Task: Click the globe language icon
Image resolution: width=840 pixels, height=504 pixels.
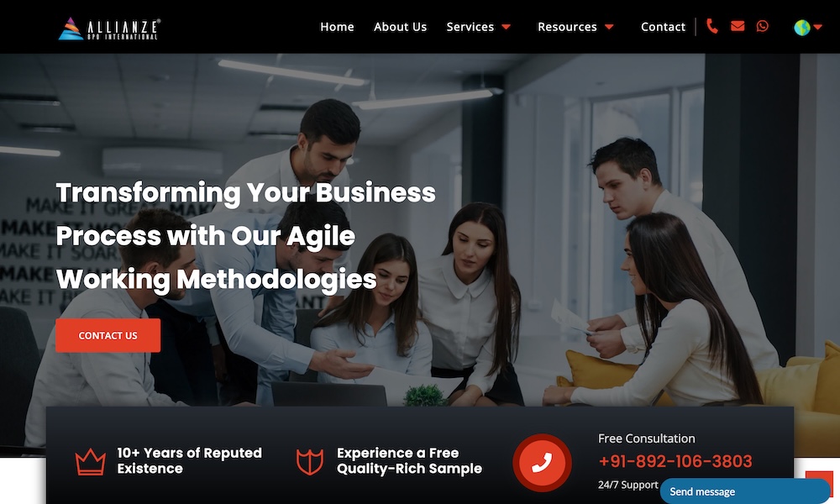Action: 802,28
